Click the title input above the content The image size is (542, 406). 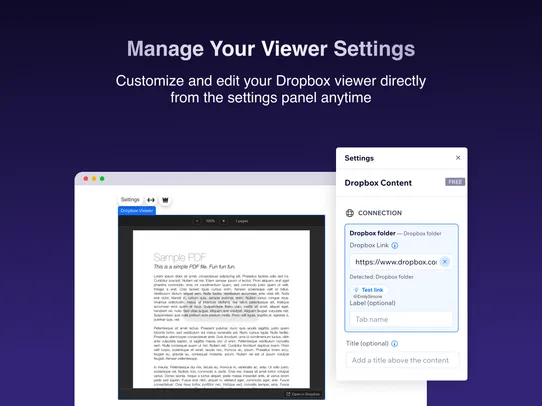point(403,360)
